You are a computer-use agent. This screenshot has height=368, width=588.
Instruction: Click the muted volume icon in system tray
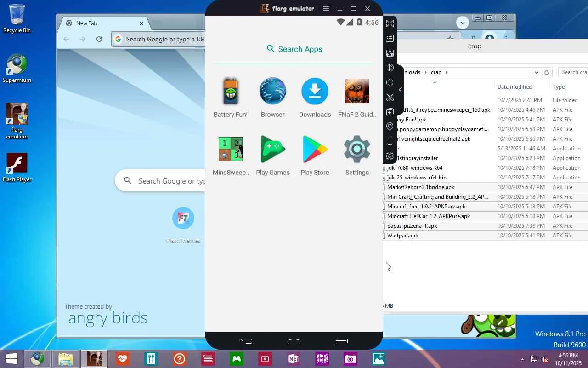(x=545, y=359)
